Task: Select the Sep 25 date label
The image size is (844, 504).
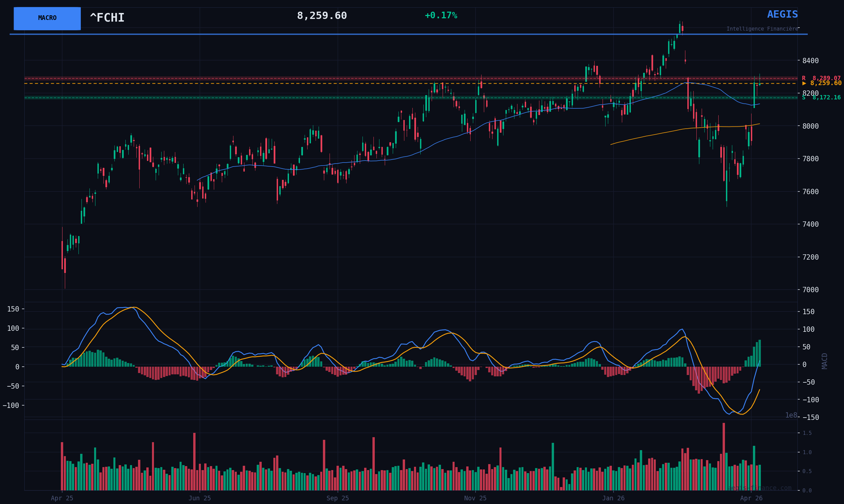Action: click(x=338, y=498)
